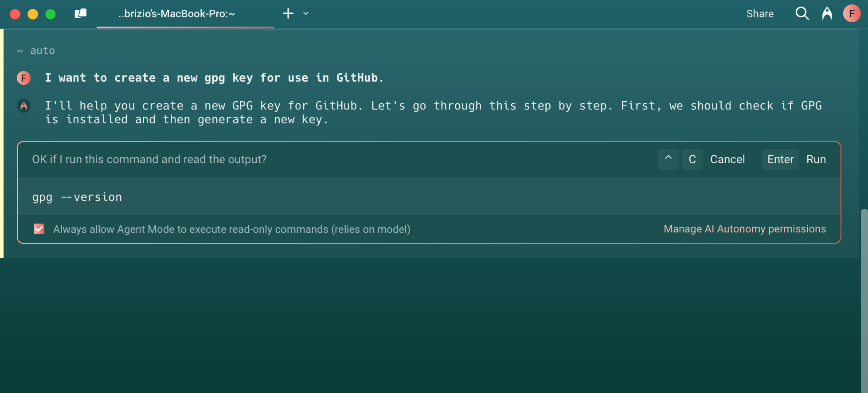868x393 pixels.
Task: Click Share in the title bar
Action: pyautogui.click(x=760, y=14)
